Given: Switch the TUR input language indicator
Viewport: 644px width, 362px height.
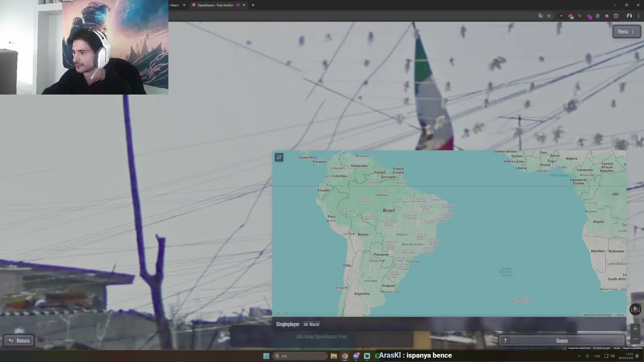Looking at the screenshot, I should point(597,356).
